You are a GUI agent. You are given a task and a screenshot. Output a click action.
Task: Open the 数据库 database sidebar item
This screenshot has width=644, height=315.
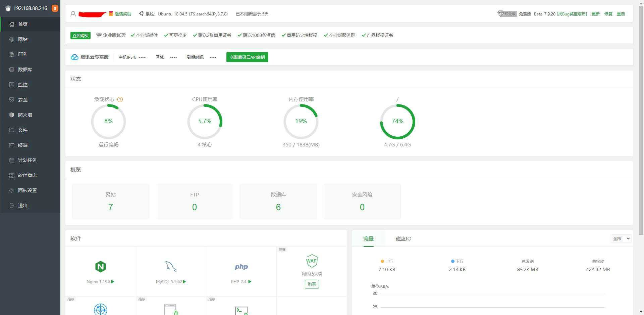pos(30,70)
